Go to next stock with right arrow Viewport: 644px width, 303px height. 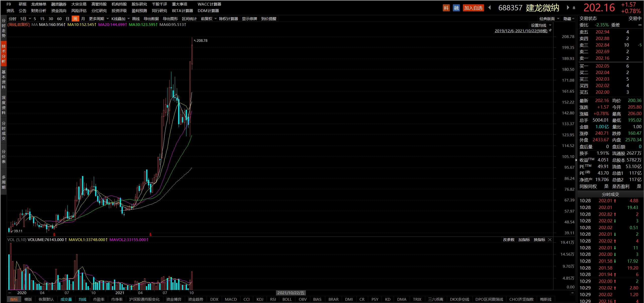click(x=568, y=8)
